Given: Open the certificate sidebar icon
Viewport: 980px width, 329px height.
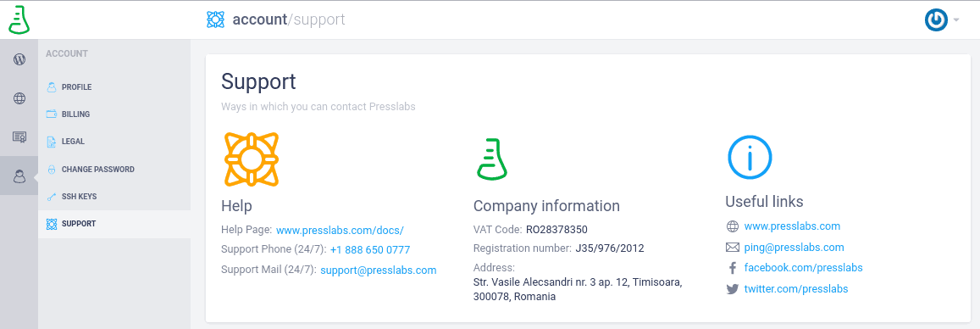Looking at the screenshot, I should (x=19, y=137).
